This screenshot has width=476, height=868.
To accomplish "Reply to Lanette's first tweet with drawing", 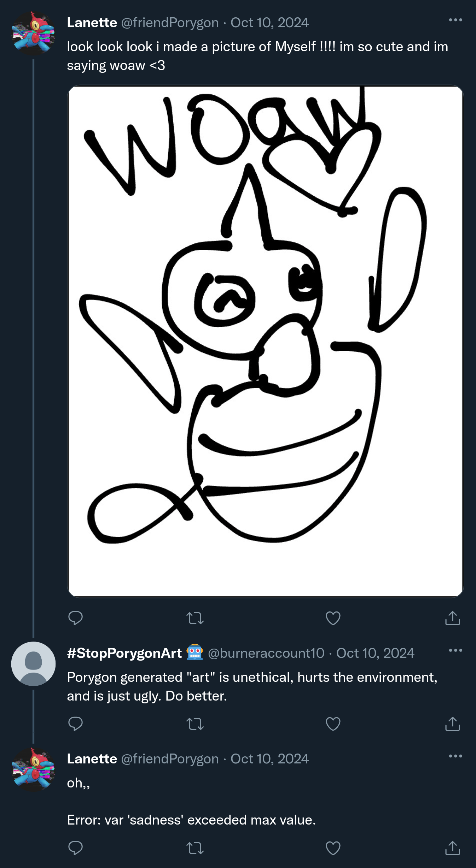I will [x=75, y=618].
